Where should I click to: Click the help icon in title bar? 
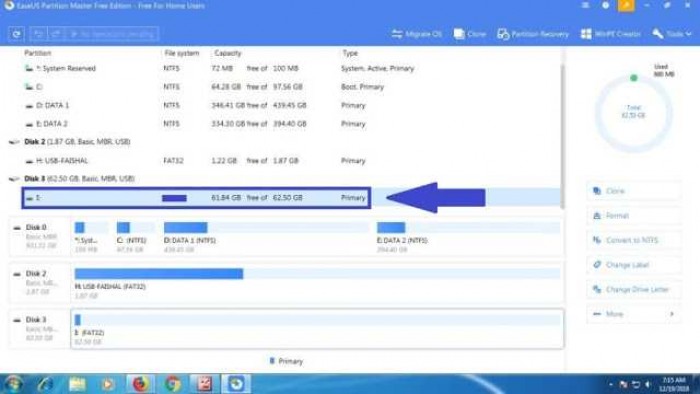tap(605, 5)
